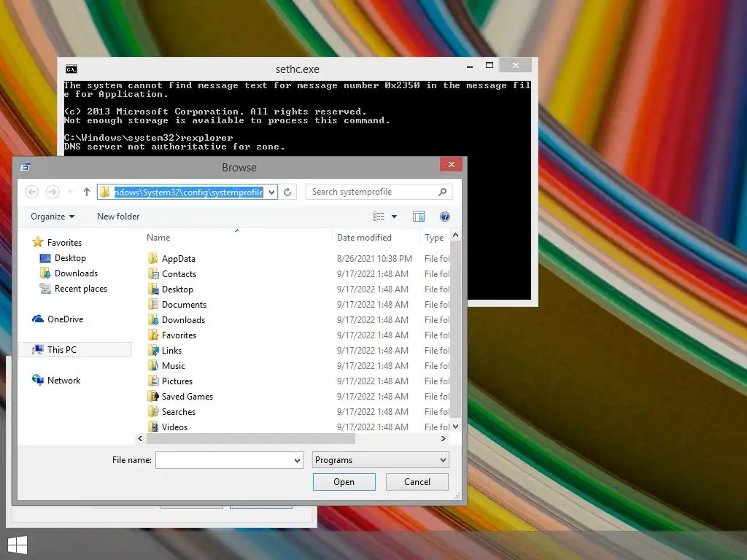Screen dimensions: 747x560
Task: Select the address bar path text
Action: 189,192
